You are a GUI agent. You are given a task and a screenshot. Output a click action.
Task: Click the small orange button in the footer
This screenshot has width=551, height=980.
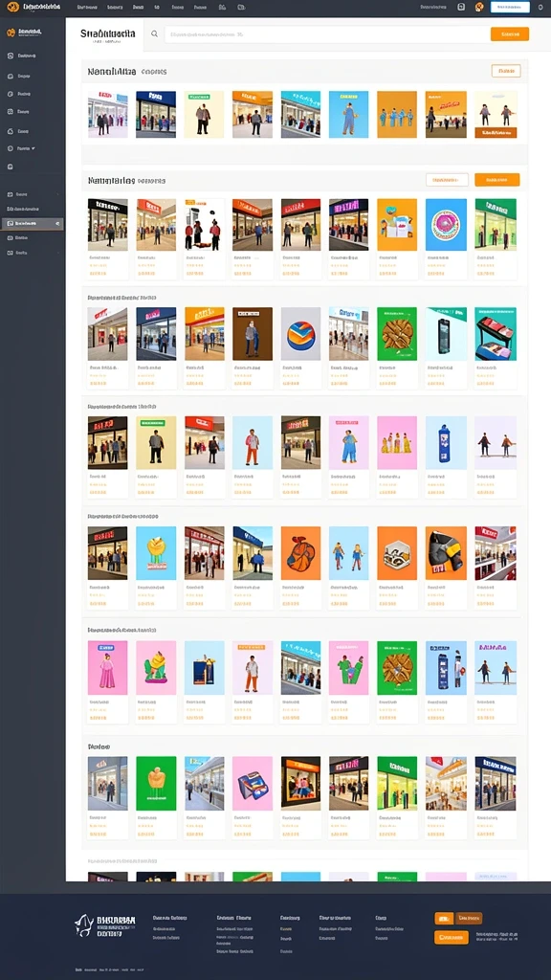(x=444, y=918)
